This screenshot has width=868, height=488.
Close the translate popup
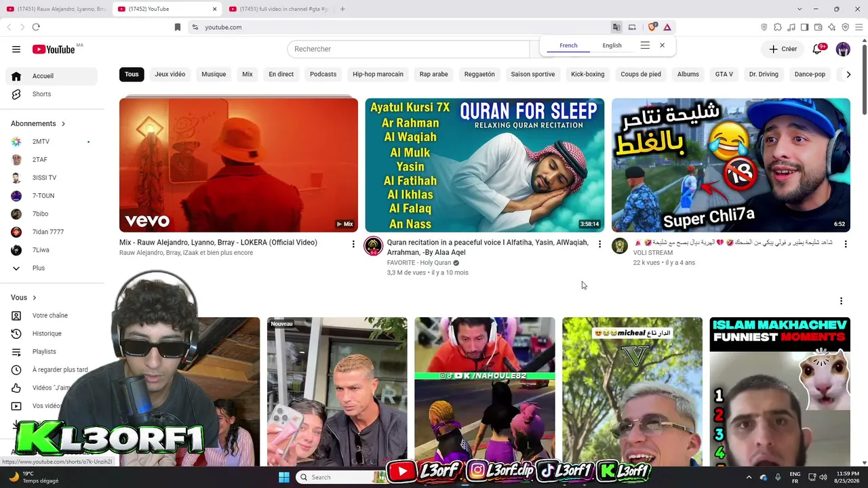(x=662, y=45)
